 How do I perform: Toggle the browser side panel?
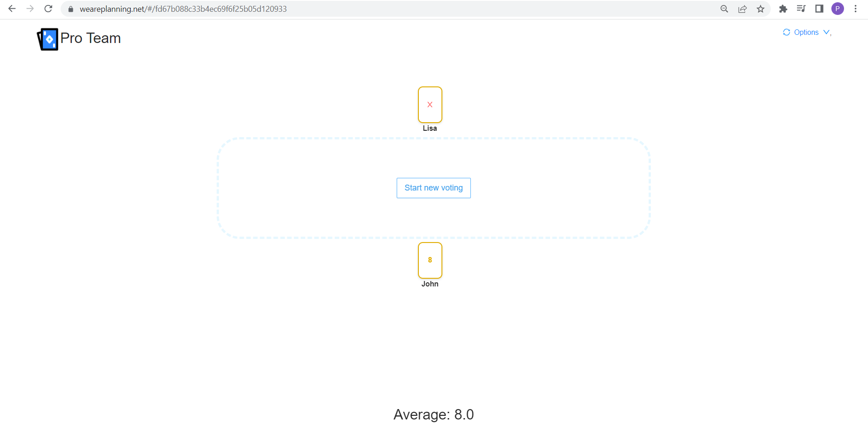pyautogui.click(x=819, y=9)
